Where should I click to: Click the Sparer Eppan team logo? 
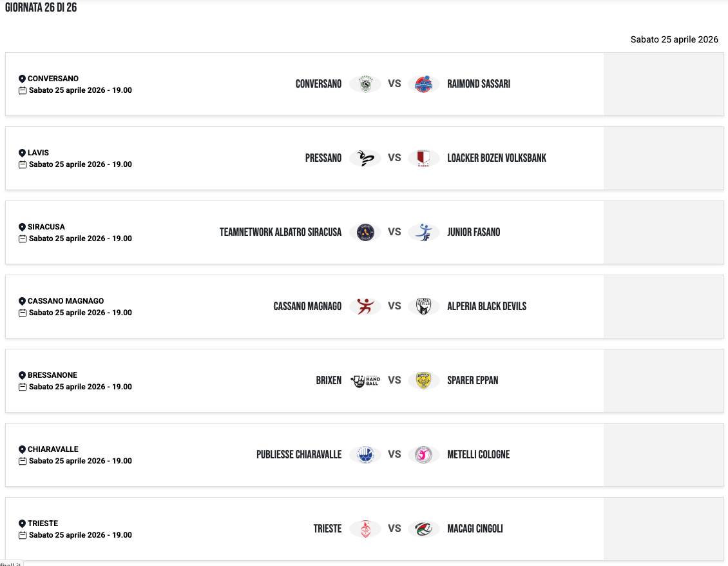click(423, 381)
